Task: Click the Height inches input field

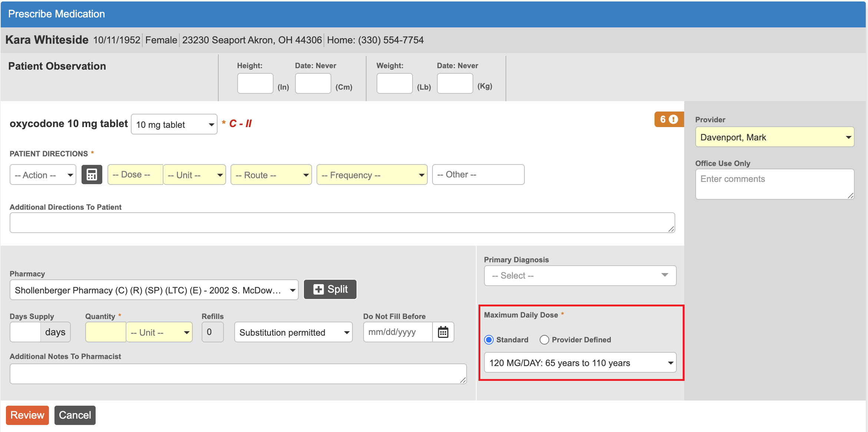Action: point(255,83)
